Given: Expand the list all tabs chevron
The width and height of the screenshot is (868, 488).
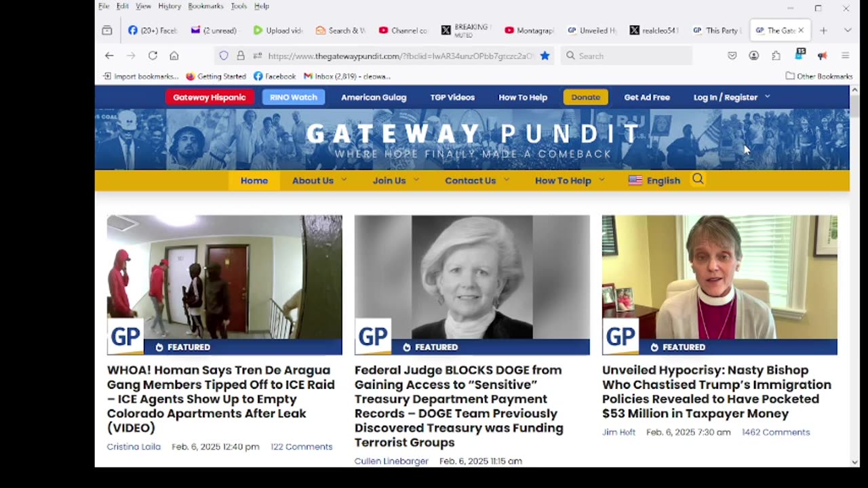Looking at the screenshot, I should (847, 30).
